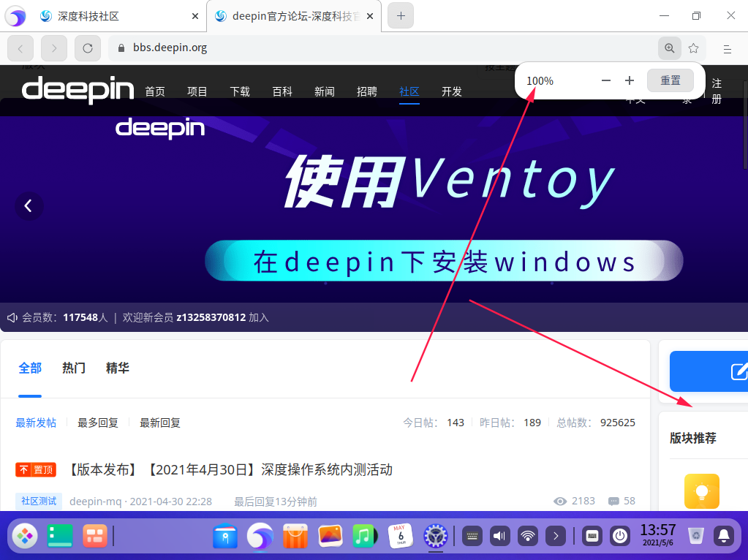This screenshot has height=560, width=748.
Task: Open the 深度操作系统内测活动 pinned post
Action: point(230,470)
